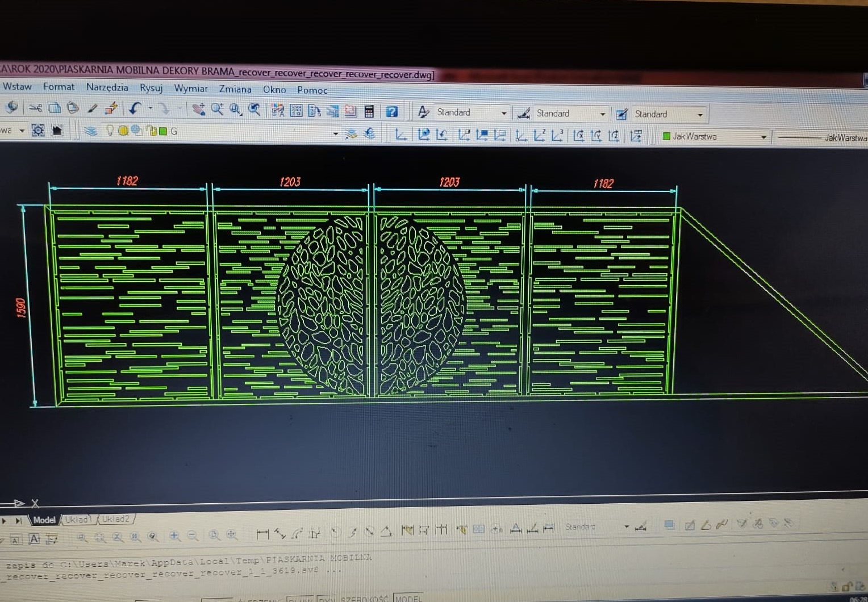Image resolution: width=868 pixels, height=602 pixels.
Task: Expand the text style Standard dropdown
Action: click(503, 113)
